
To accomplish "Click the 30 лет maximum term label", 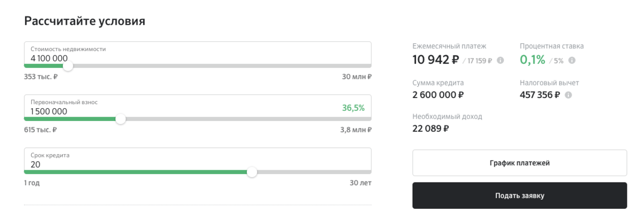I will [360, 183].
